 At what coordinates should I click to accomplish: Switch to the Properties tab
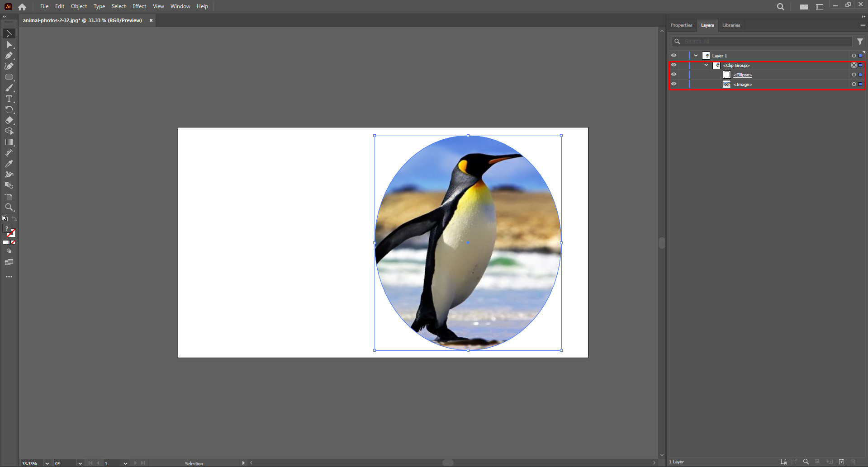click(681, 25)
